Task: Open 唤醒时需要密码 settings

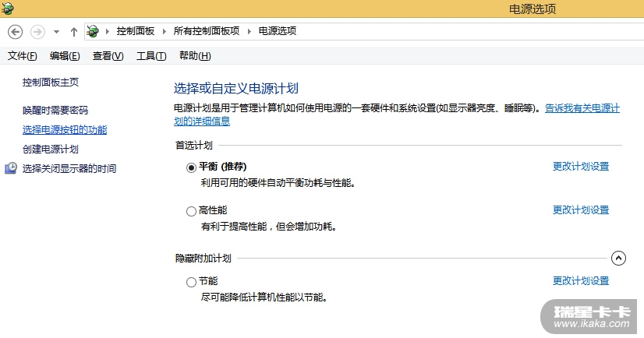Action: coord(55,110)
